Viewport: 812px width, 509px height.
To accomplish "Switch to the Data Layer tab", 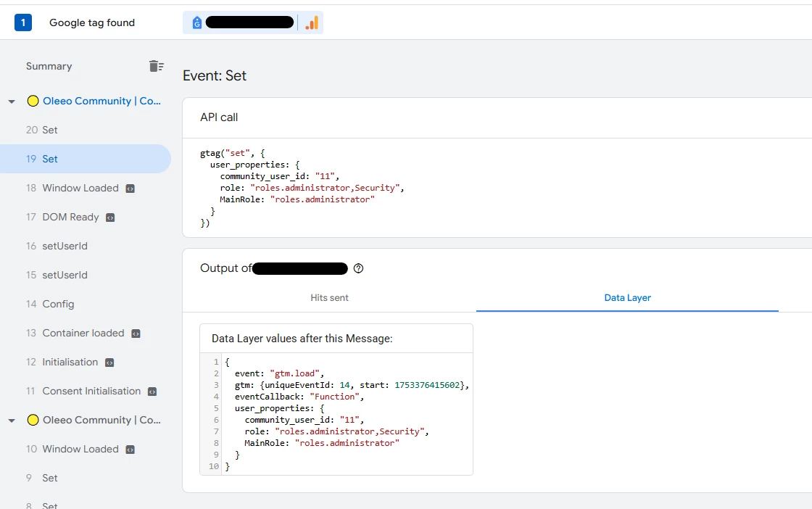I will (627, 298).
